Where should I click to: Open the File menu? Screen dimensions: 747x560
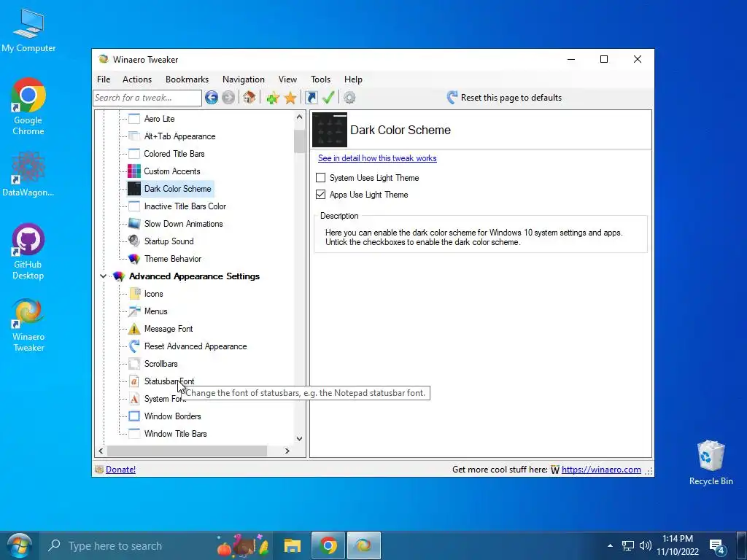pyautogui.click(x=104, y=79)
